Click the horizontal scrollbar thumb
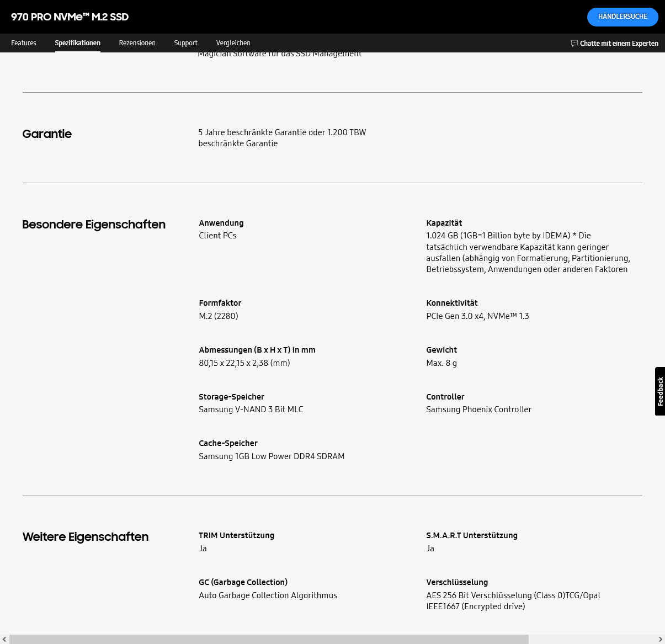Image resolution: width=665 pixels, height=644 pixels. click(x=269, y=640)
